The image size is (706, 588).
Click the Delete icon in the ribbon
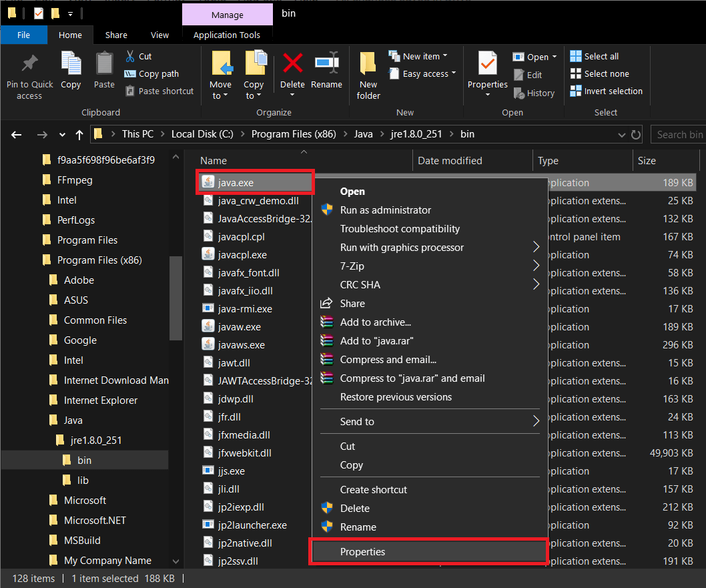tap(292, 70)
